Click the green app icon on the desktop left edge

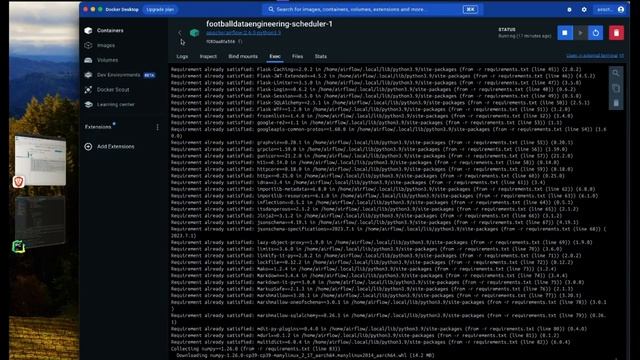pos(18,247)
